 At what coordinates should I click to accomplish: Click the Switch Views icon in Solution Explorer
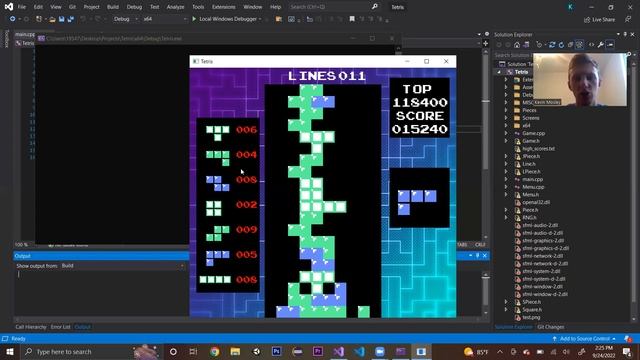(527, 45)
